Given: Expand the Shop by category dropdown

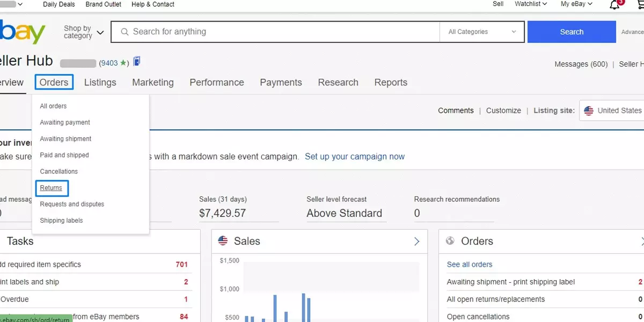Looking at the screenshot, I should tap(84, 32).
